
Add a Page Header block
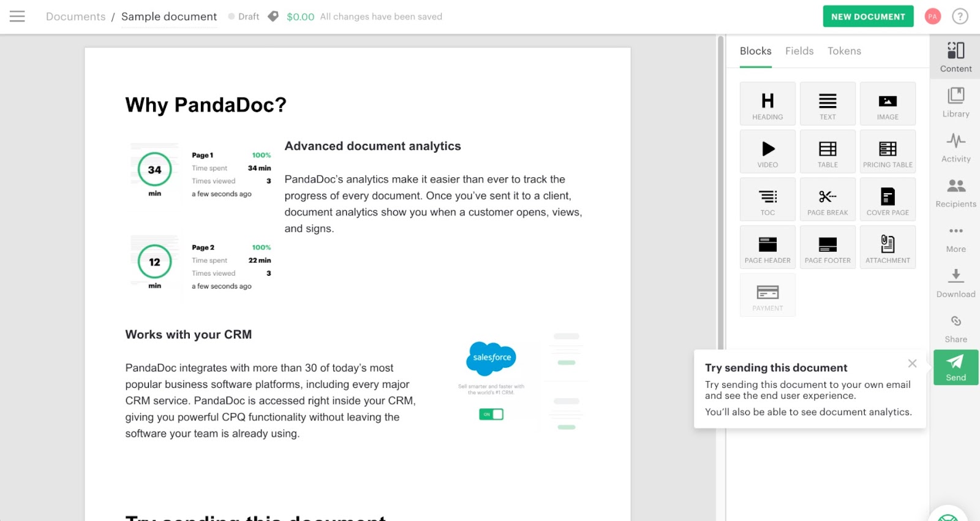767,247
